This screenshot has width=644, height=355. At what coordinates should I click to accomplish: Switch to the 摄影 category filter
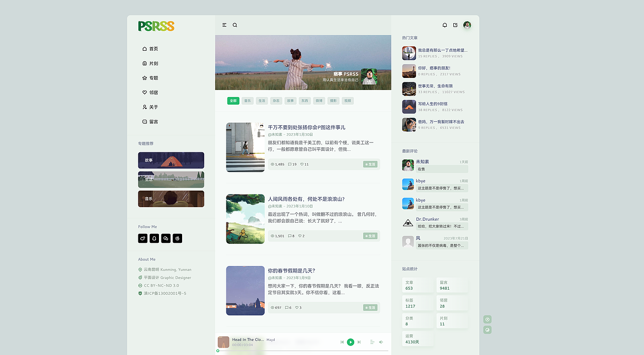333,101
